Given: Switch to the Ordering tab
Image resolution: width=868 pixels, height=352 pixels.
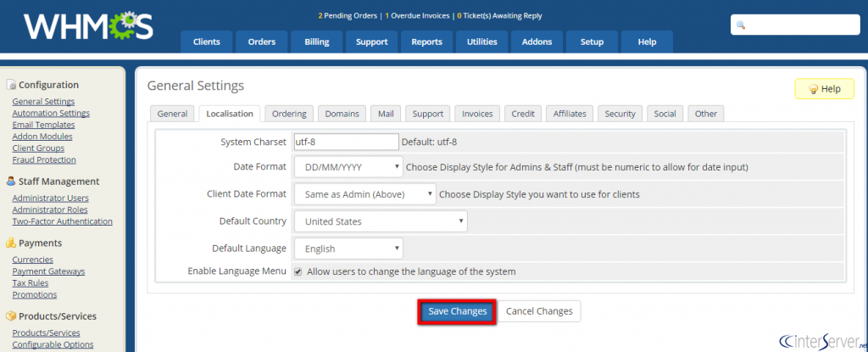Looking at the screenshot, I should (x=289, y=114).
